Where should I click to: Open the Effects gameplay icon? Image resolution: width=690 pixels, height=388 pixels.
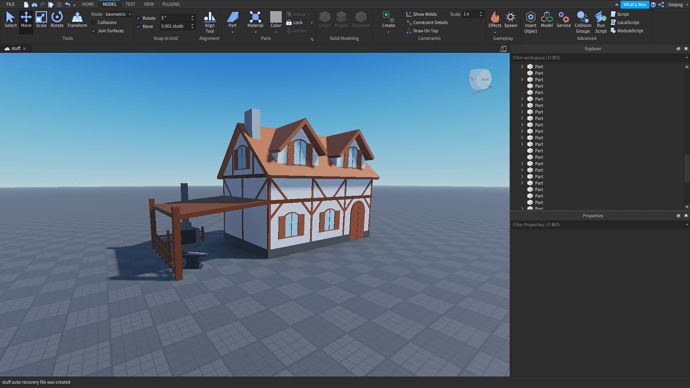tap(495, 20)
